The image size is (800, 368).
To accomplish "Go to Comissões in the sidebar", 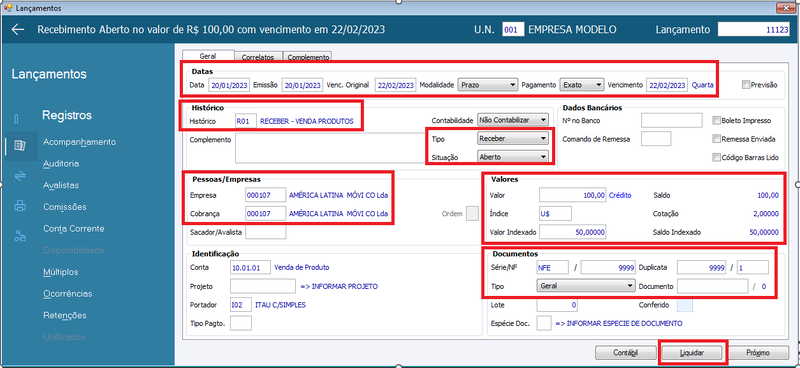I will click(x=65, y=207).
